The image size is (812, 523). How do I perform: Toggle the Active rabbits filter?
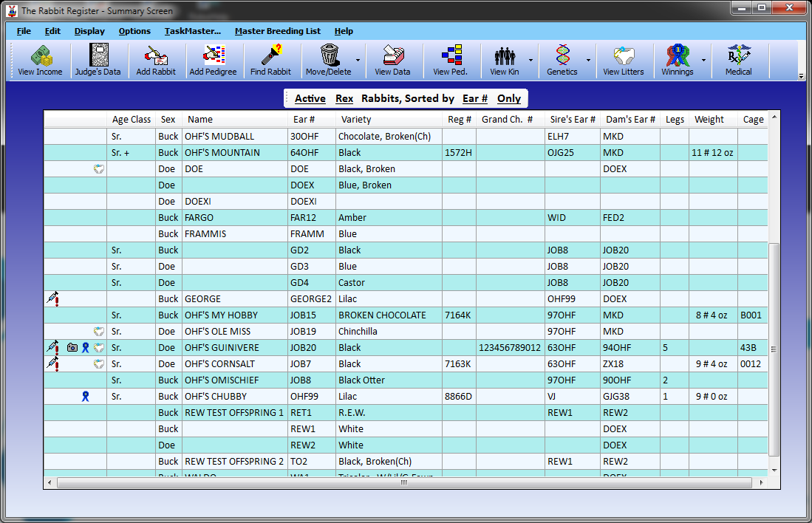tap(310, 98)
